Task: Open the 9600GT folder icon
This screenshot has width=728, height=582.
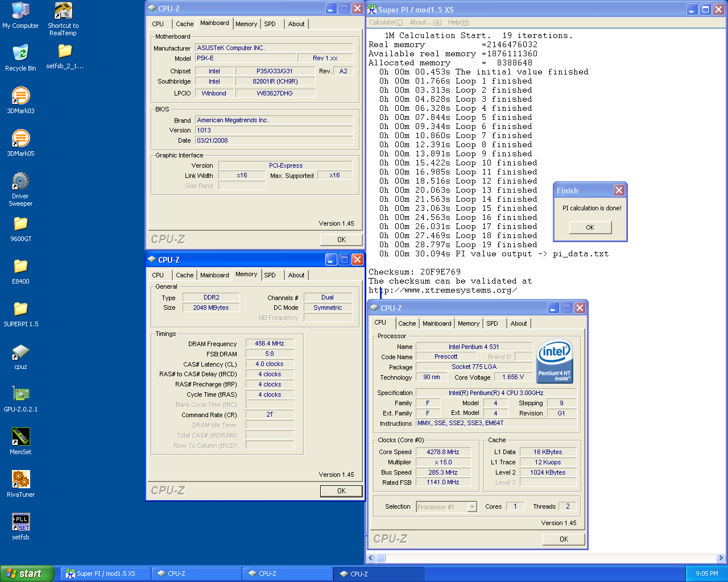Action: 20,228
